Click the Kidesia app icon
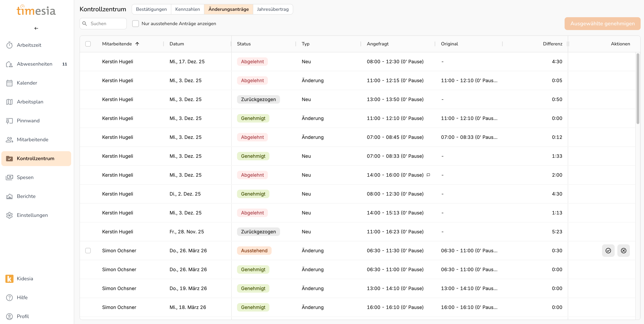The height and width of the screenshot is (324, 644). [9, 278]
